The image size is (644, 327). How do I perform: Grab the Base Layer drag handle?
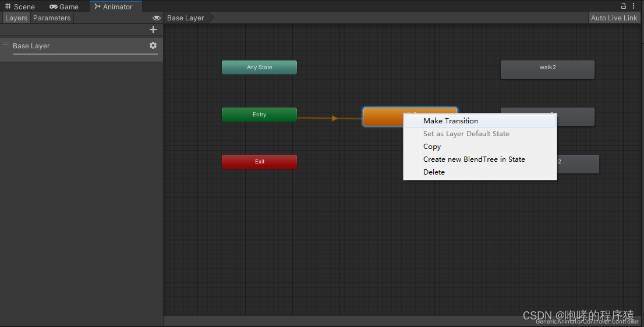coord(6,44)
